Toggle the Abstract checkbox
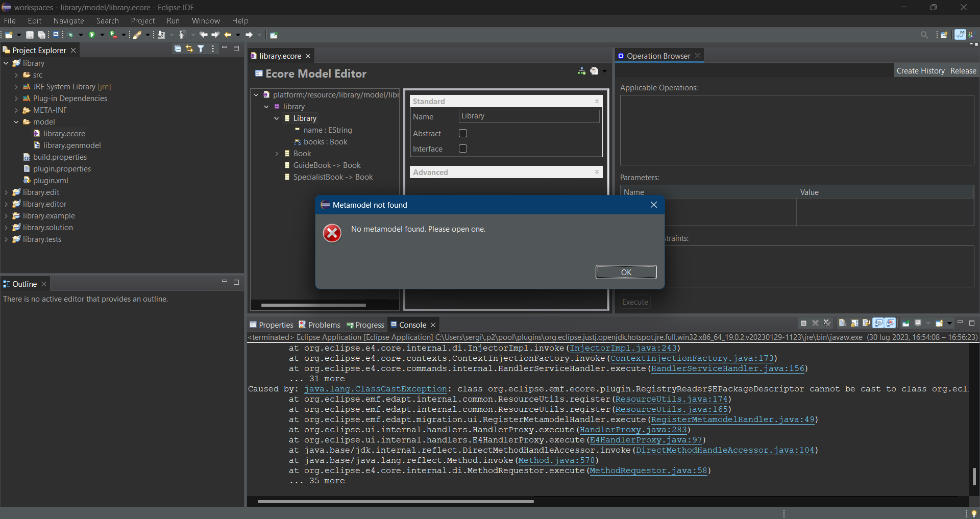 463,133
